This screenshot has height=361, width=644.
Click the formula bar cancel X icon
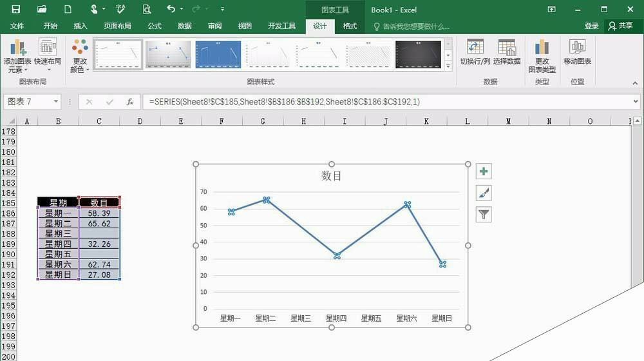coord(89,102)
